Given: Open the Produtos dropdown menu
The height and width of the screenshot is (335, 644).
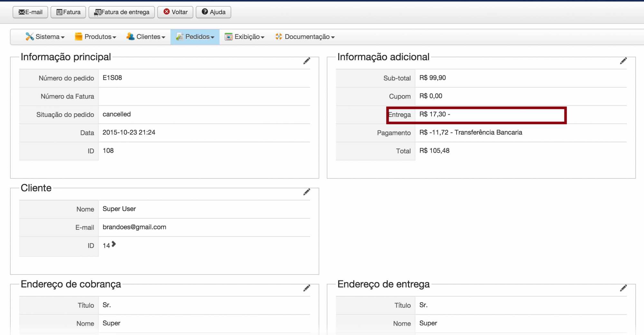Looking at the screenshot, I should pos(95,37).
